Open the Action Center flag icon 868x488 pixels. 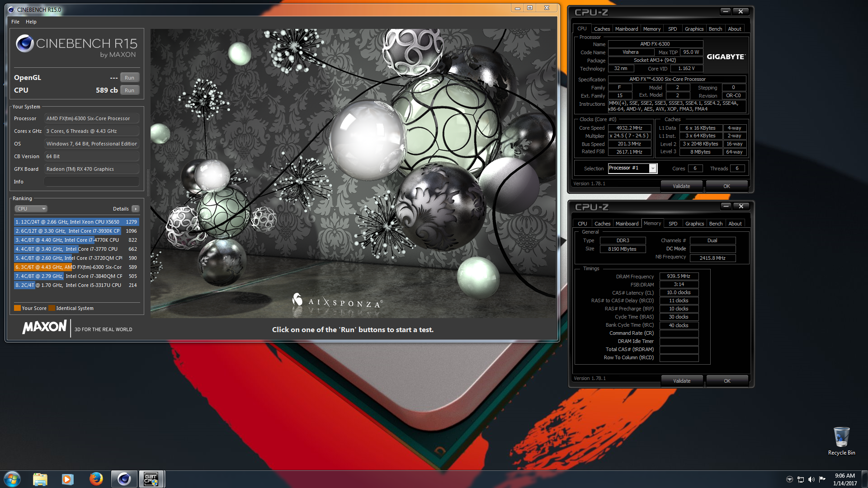pyautogui.click(x=822, y=479)
